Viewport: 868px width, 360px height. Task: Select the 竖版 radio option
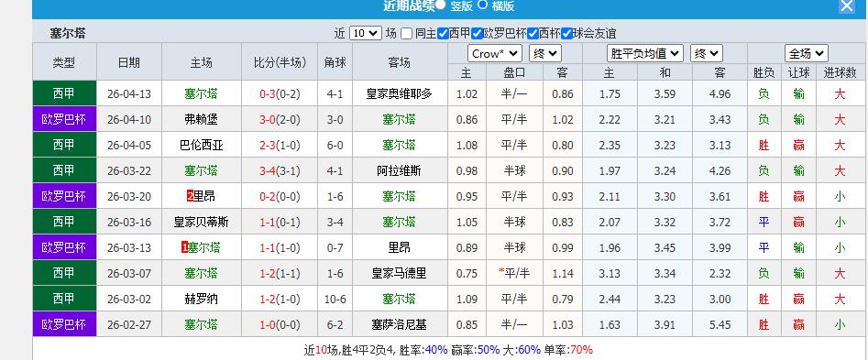pyautogui.click(x=441, y=5)
